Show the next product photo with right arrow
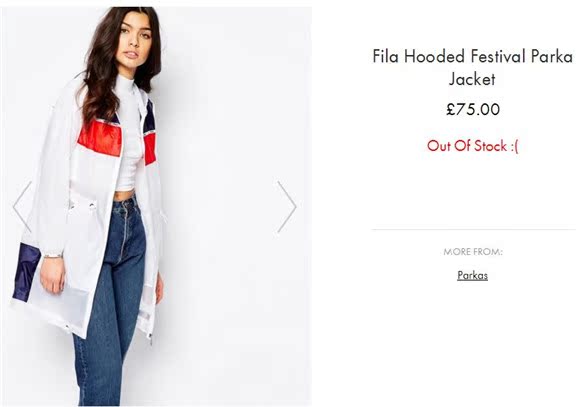580x407 pixels. [287, 206]
